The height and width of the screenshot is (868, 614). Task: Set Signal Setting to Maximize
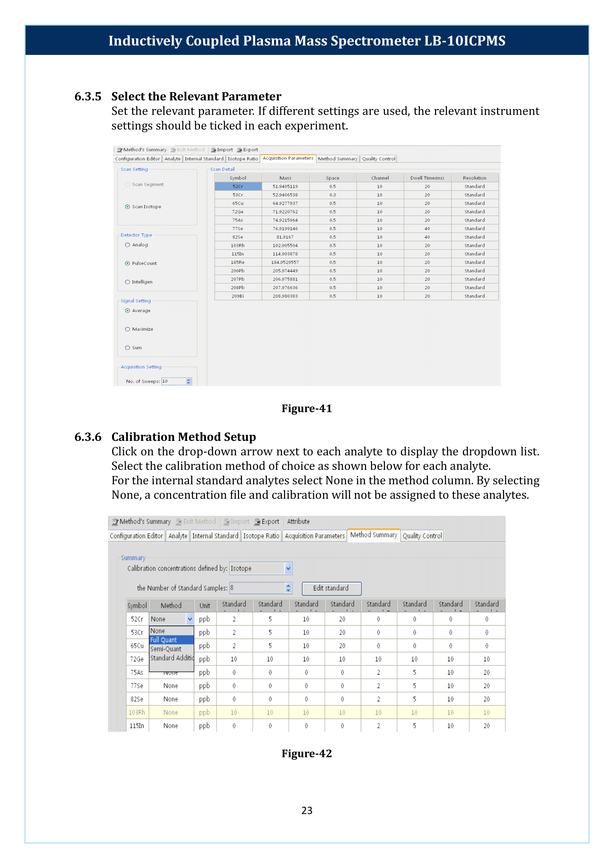[127, 329]
